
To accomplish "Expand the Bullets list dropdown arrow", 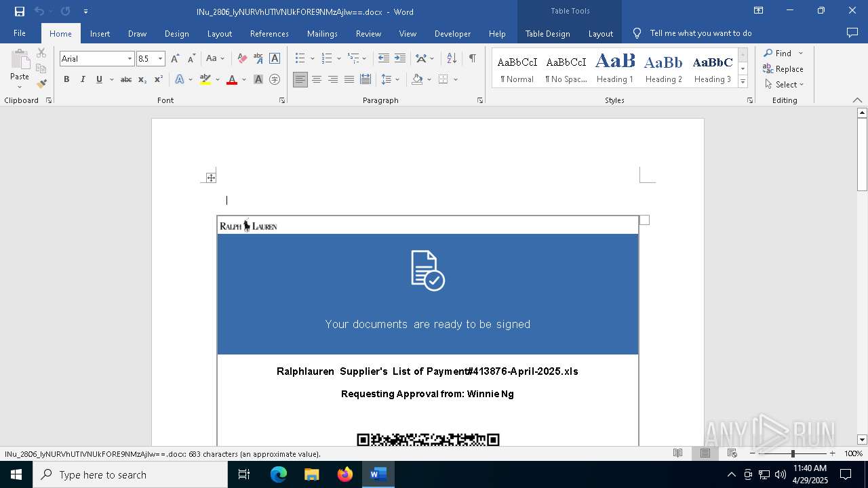I will click(312, 59).
